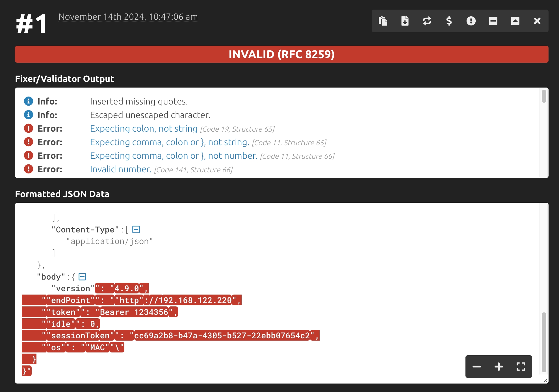Zoom in with the plus button
Viewport: 559px width, 392px height.
[x=499, y=367]
